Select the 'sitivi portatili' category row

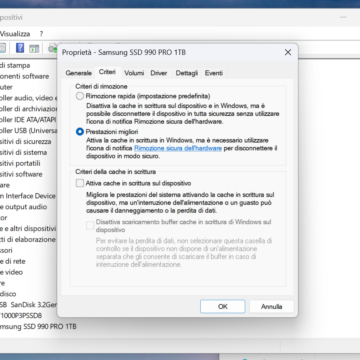pos(20,163)
